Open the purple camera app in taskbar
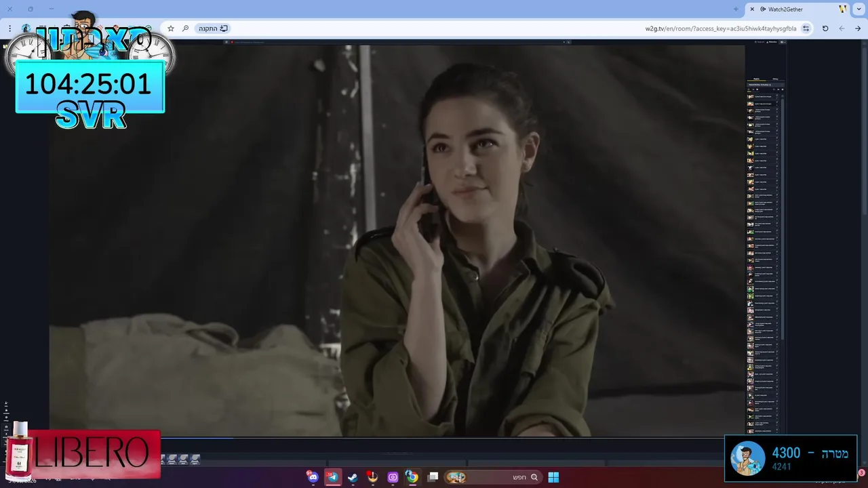868x488 pixels. 393,477
